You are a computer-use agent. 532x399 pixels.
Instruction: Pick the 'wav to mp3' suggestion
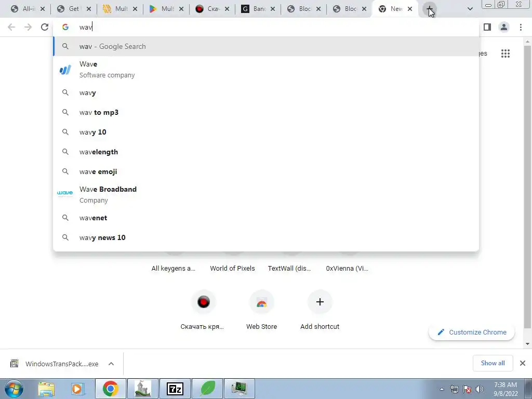point(266,112)
